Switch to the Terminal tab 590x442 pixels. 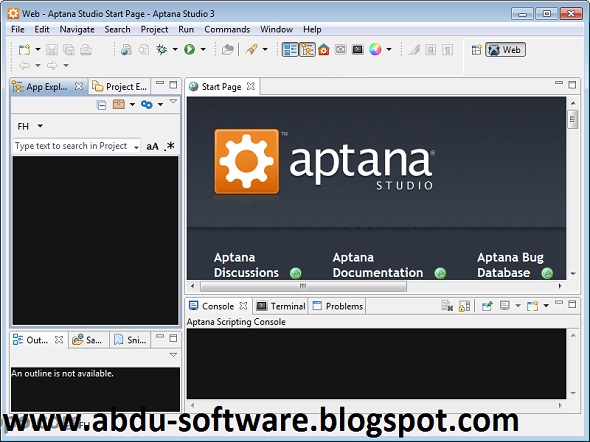coord(281,306)
